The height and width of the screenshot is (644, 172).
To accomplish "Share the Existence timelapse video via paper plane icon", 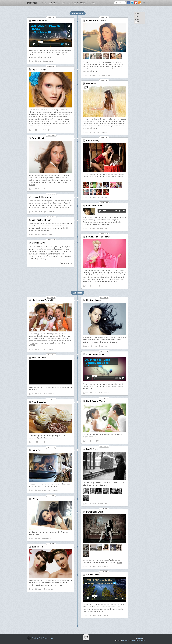I will coord(69,36).
